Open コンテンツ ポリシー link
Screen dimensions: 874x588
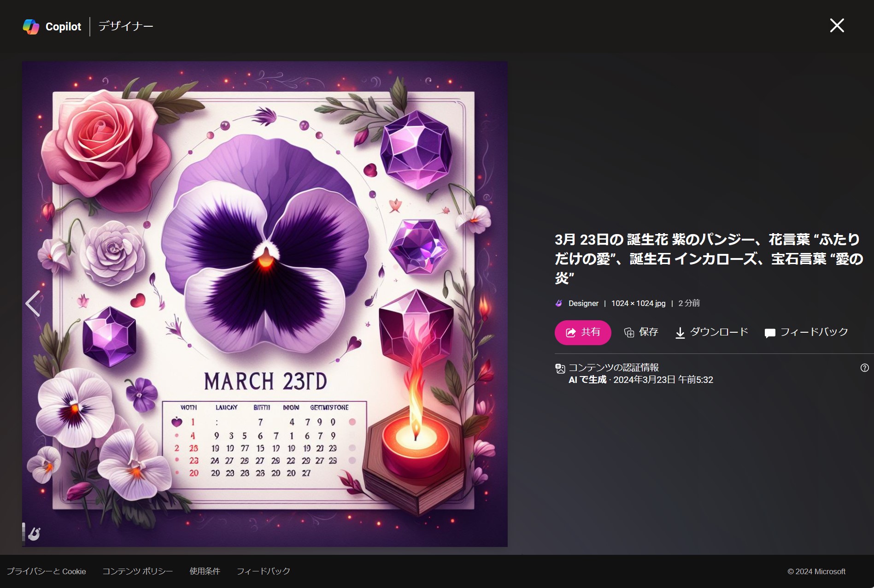click(137, 571)
